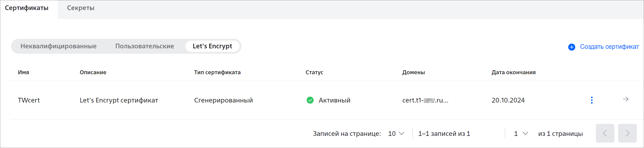Viewport: 644px width, 148px height.
Task: Click the Создать сертификат link
Action: pyautogui.click(x=609, y=47)
